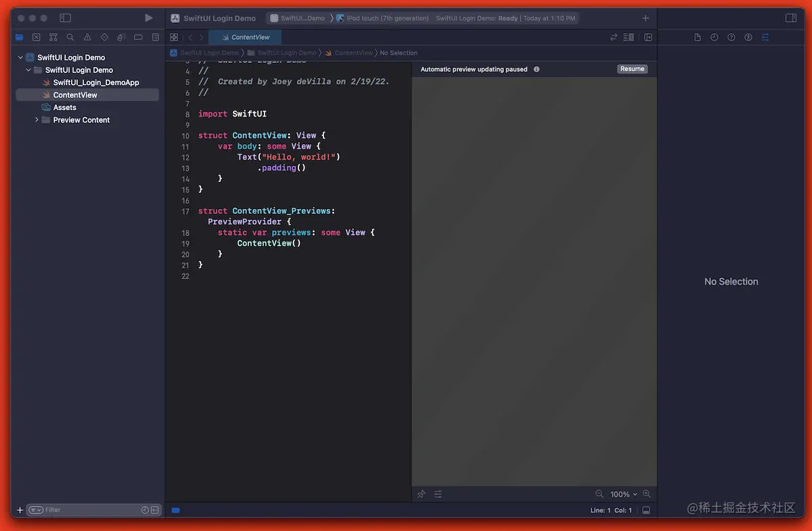Click SwiftUI Login Demo project in jump bar
This screenshot has height=531, width=812.
pyautogui.click(x=204, y=53)
